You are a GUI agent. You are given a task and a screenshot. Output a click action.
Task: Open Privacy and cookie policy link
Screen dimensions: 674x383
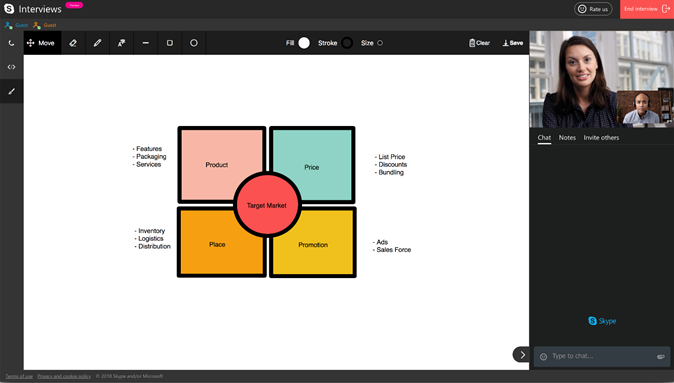(x=64, y=376)
